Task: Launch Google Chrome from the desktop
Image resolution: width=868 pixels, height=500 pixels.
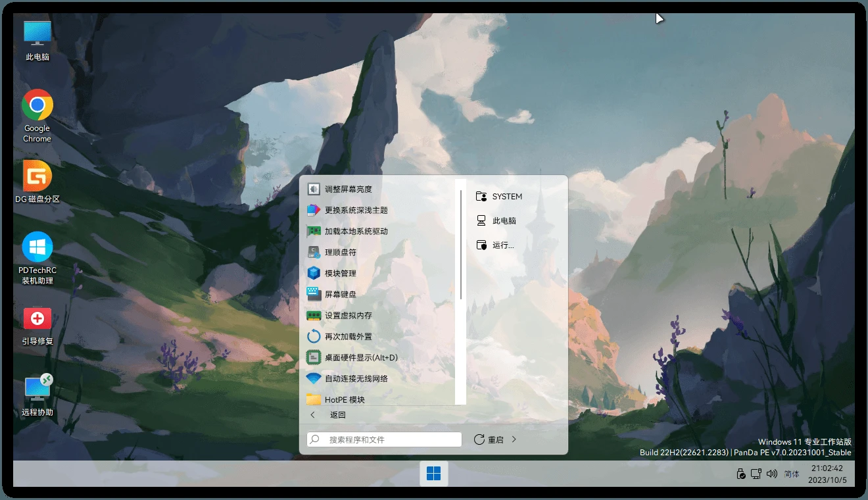Action: [x=37, y=116]
